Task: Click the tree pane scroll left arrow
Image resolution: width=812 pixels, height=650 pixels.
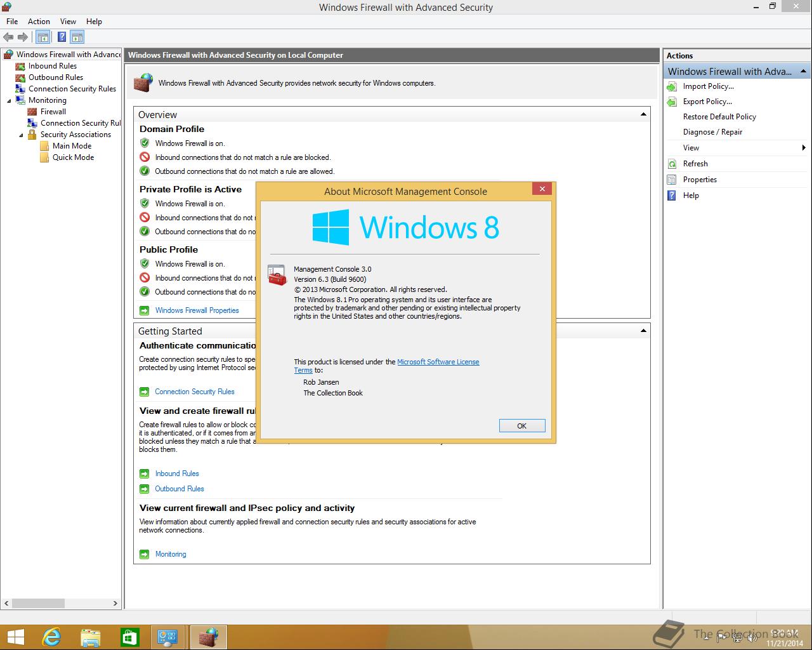Action: tap(6, 603)
